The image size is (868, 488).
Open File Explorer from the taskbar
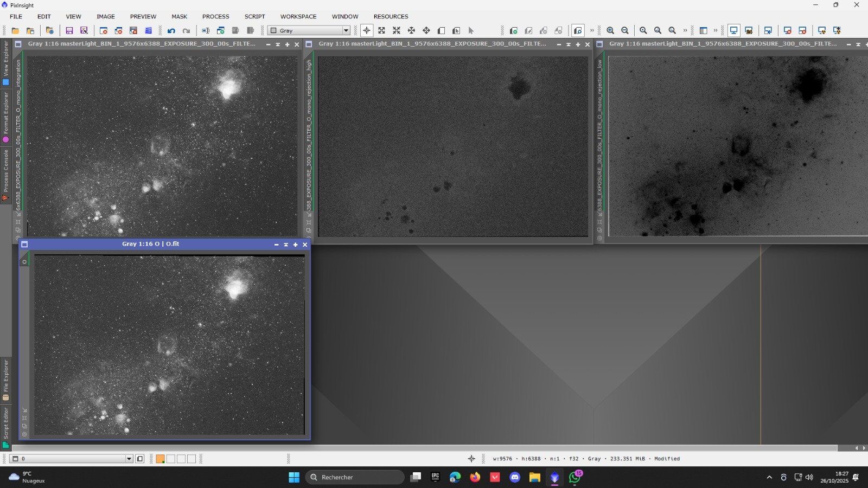(x=535, y=477)
